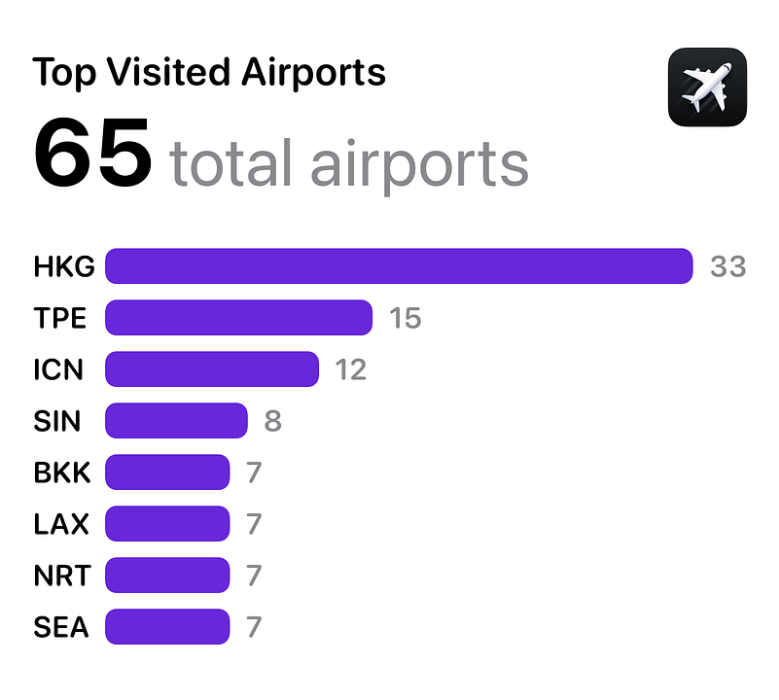Click the HKG purple bar
779x700 pixels.
399,266
